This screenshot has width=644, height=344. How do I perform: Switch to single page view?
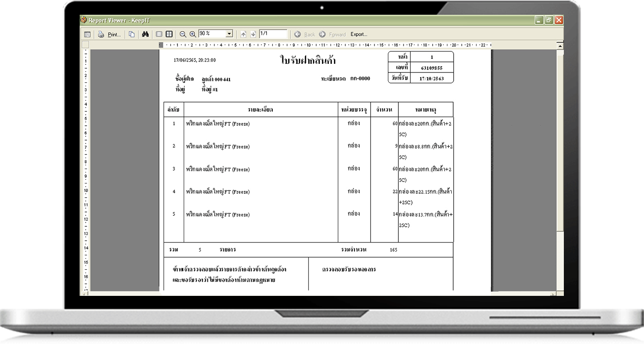click(x=160, y=34)
